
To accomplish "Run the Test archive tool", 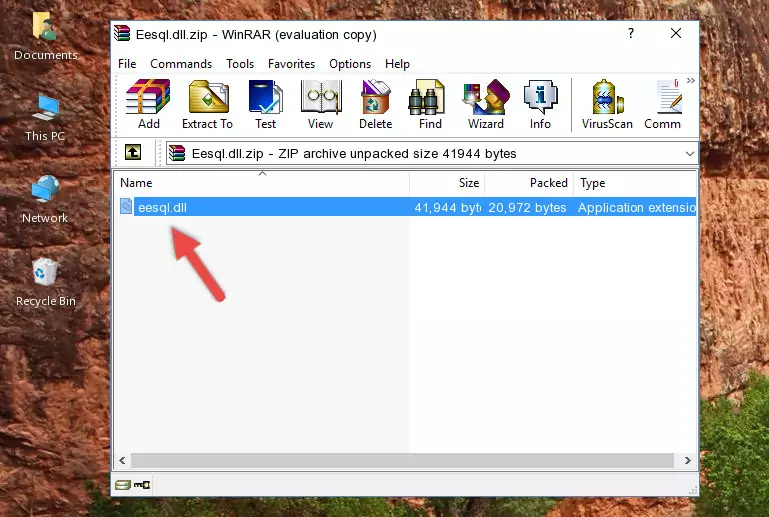I will point(265,104).
